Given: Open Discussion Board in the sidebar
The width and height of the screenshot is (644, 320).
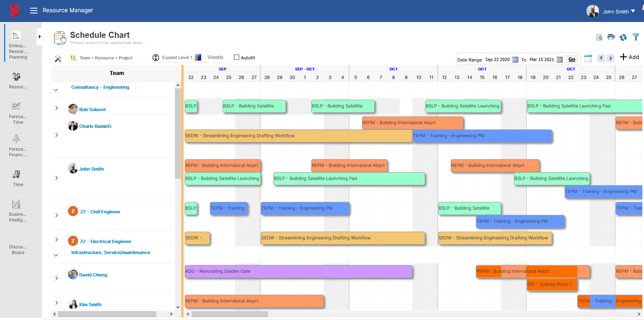Looking at the screenshot, I should pyautogui.click(x=18, y=250).
